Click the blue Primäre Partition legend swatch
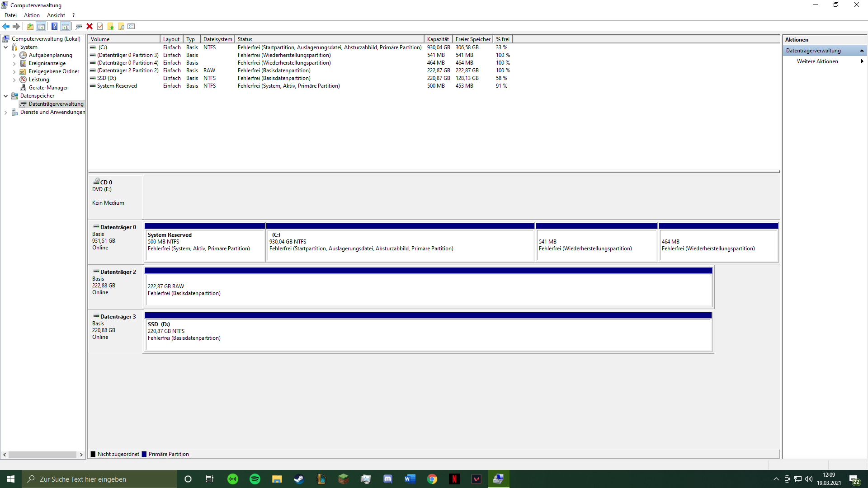The width and height of the screenshot is (868, 488). (x=144, y=454)
